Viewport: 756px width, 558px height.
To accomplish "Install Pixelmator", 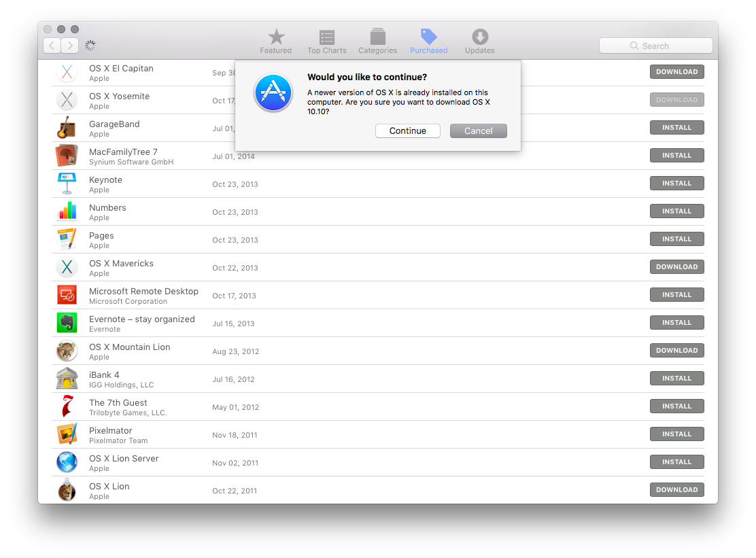I will point(677,434).
